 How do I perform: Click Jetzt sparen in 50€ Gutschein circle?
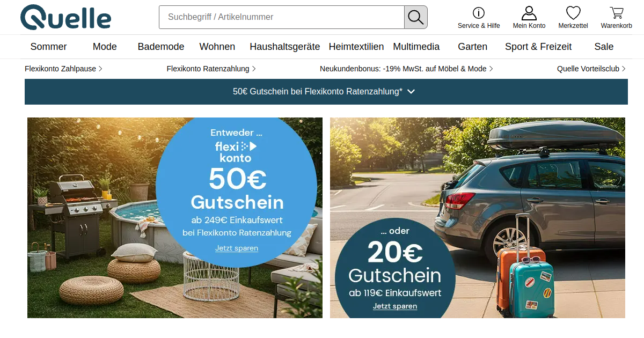coord(237,248)
